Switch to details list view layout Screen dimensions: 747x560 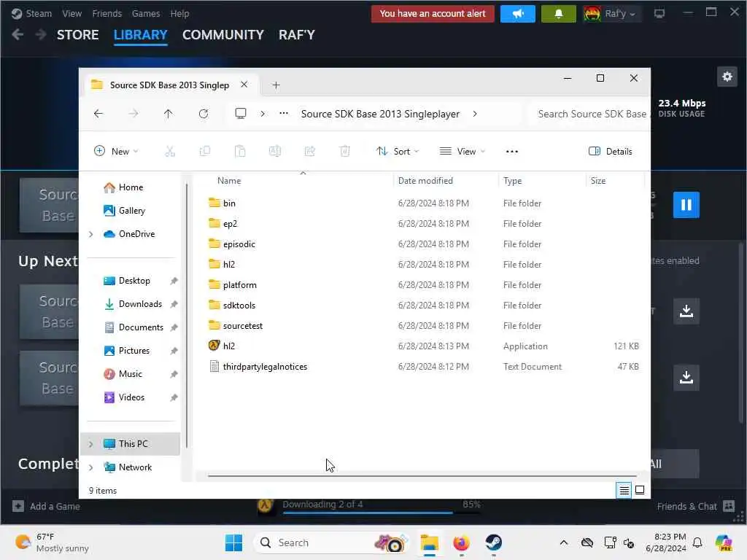click(624, 490)
